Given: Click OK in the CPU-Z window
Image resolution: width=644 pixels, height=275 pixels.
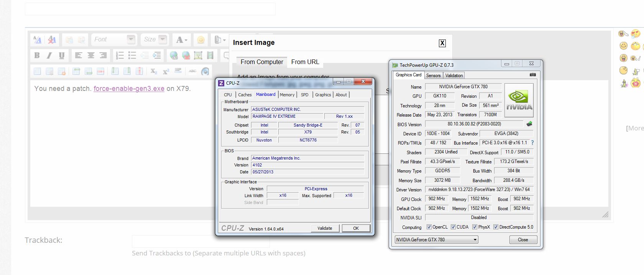Looking at the screenshot, I should tap(356, 228).
